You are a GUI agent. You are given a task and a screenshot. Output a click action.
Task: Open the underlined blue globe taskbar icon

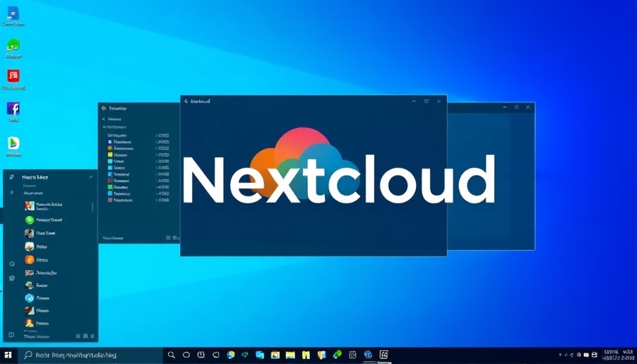pyautogui.click(x=368, y=355)
